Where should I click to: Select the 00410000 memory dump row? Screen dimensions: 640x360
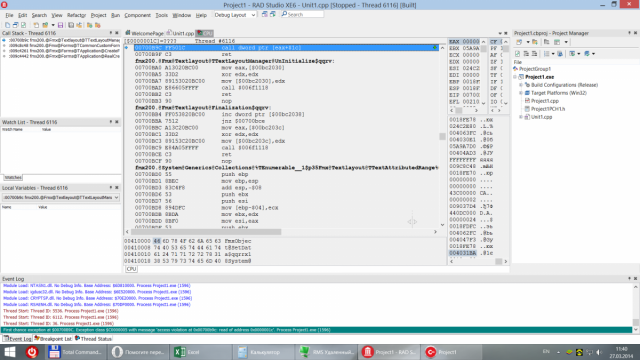click(x=188, y=241)
